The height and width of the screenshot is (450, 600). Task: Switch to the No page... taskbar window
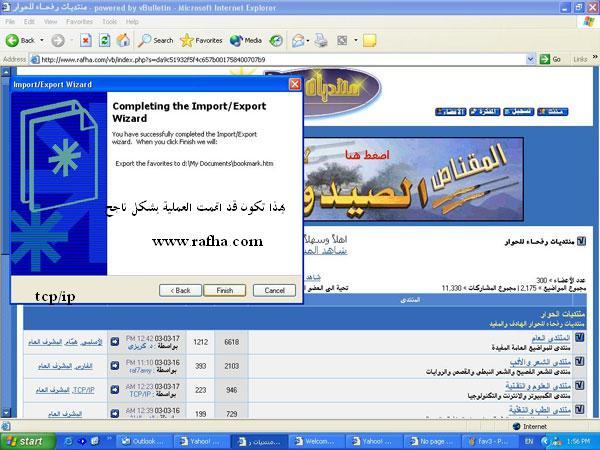coord(431,442)
